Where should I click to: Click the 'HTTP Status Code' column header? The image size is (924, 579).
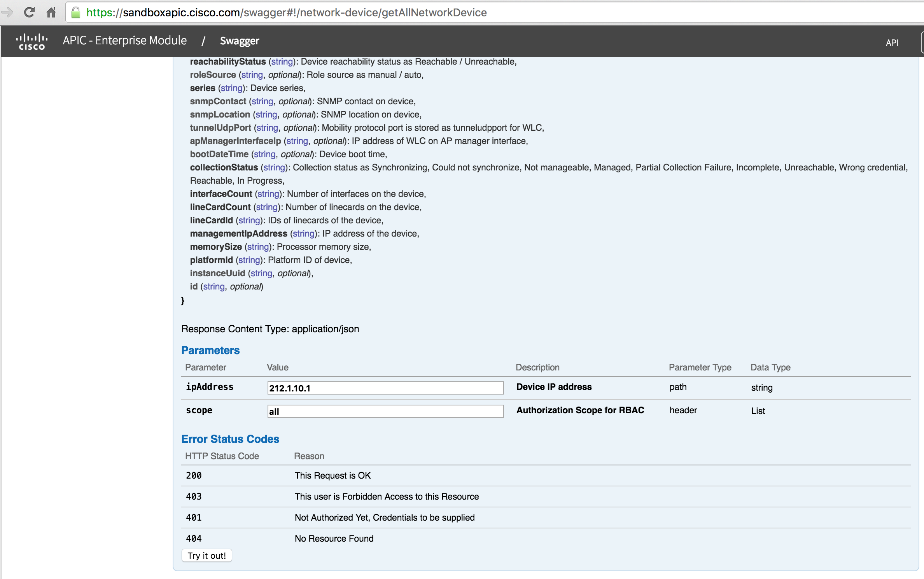click(222, 456)
